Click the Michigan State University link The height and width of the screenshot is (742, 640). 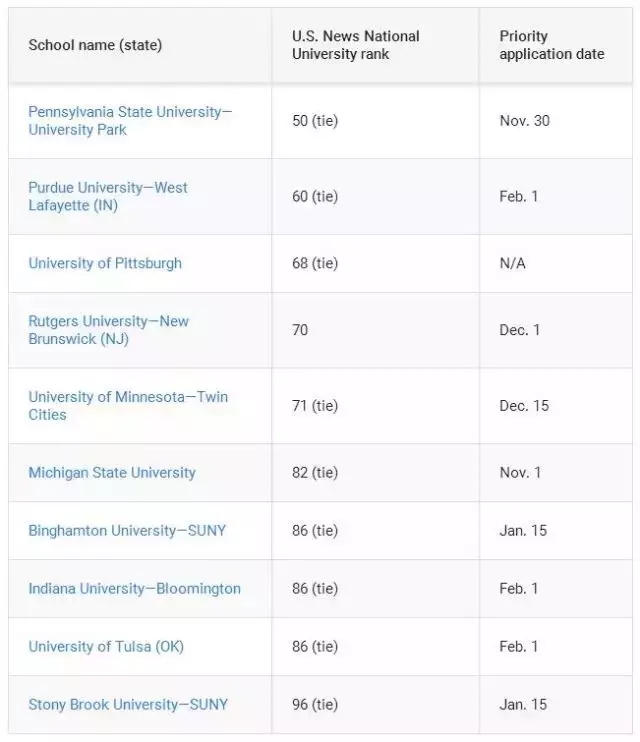(x=112, y=472)
